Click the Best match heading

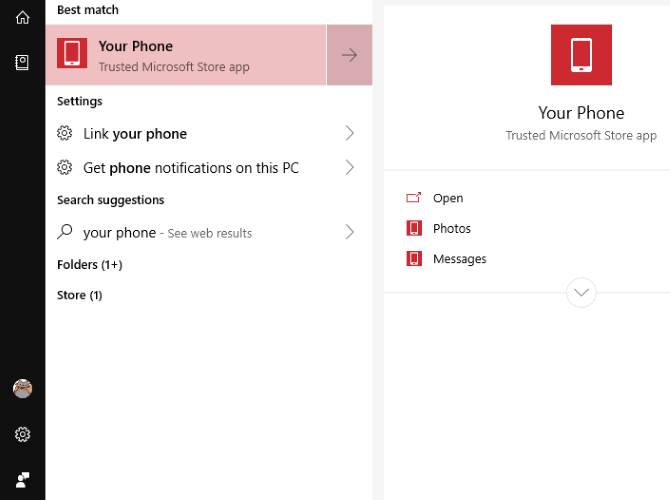coord(88,9)
